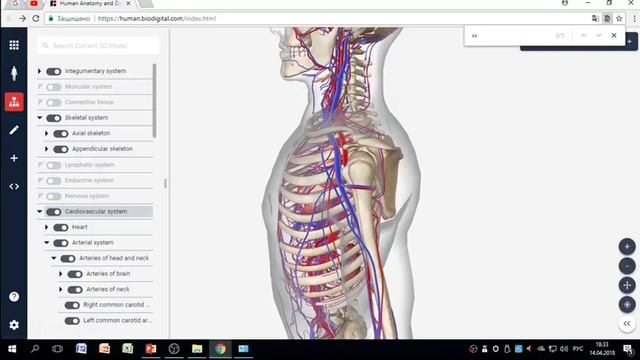The width and height of the screenshot is (640, 360).
Task: Toggle Skeletal system visibility switch
Action: coord(53,118)
